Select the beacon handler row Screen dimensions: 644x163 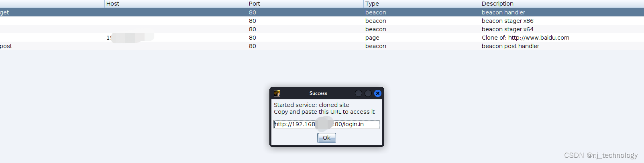322,12
